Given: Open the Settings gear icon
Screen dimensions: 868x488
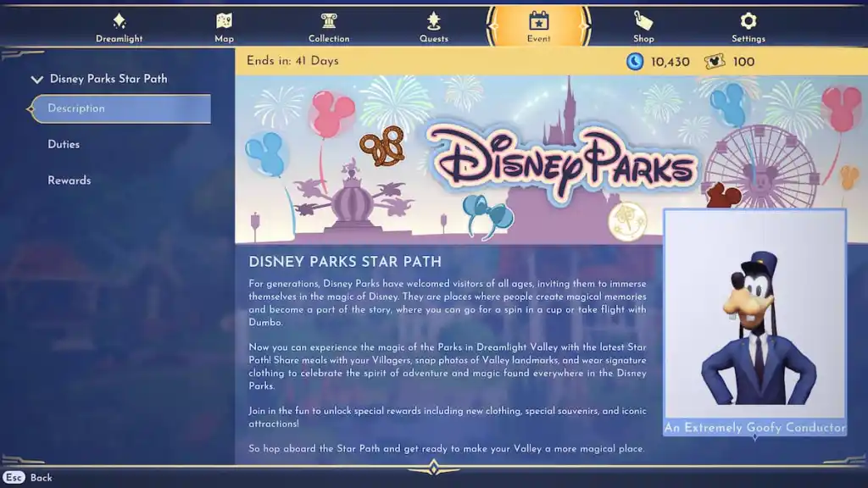Looking at the screenshot, I should tap(748, 21).
